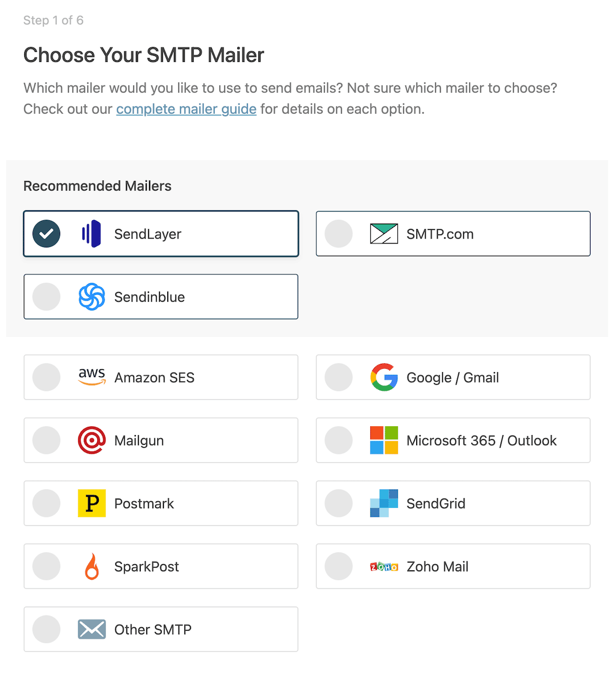Click the red Mailgun at-sign logo
The height and width of the screenshot is (673, 616).
[92, 440]
